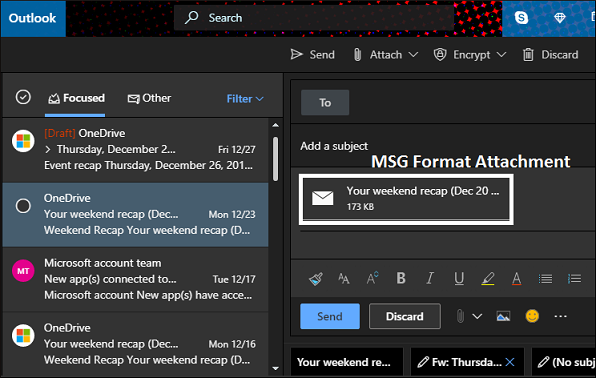
Task: Open OneDrive message dated Mon 12/16
Action: tap(135, 344)
